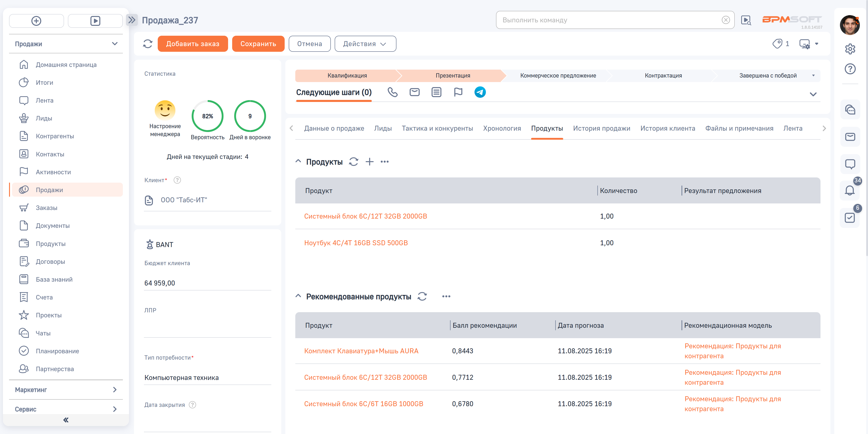Click the tags icon with count 1
868x434 pixels.
(780, 44)
